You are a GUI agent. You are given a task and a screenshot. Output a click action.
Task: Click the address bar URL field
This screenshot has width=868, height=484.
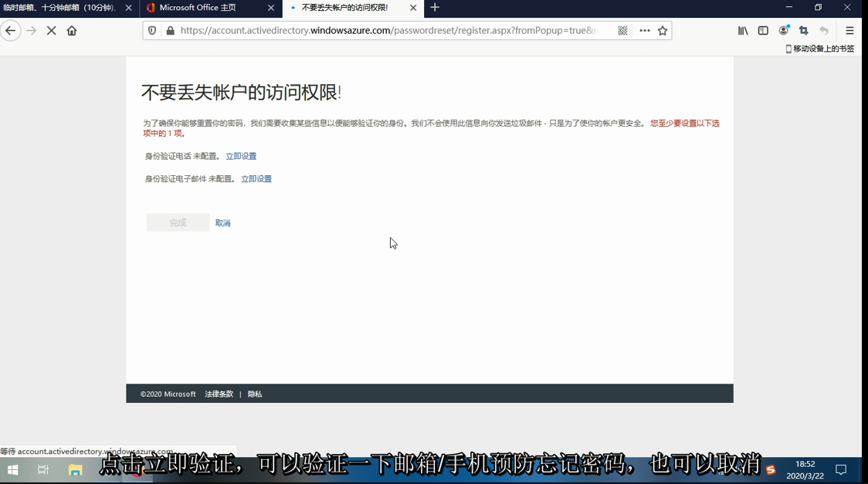tap(389, 30)
